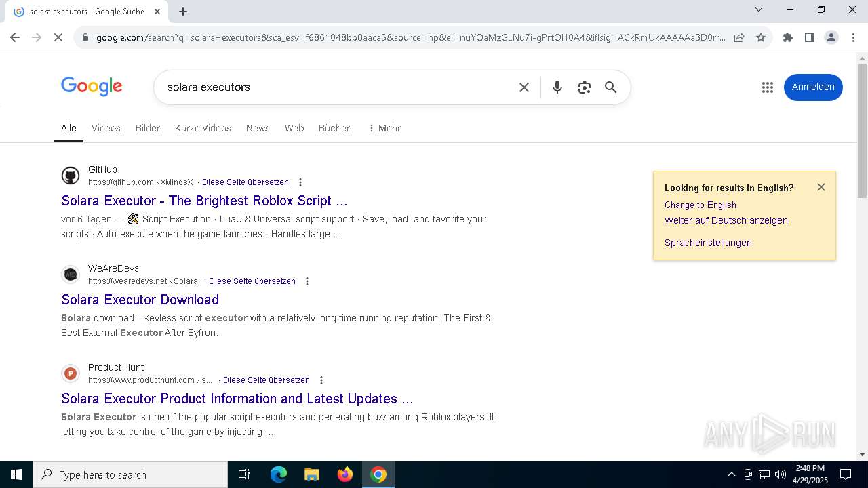Go back using the browser back arrow

coord(15,37)
